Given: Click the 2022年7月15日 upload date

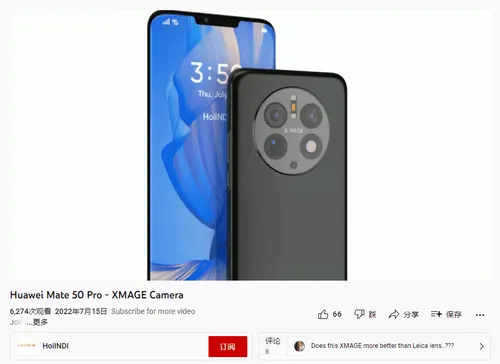Looking at the screenshot, I should [81, 311].
